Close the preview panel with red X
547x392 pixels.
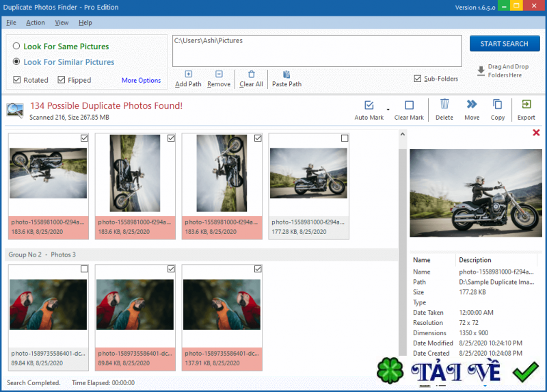[536, 133]
